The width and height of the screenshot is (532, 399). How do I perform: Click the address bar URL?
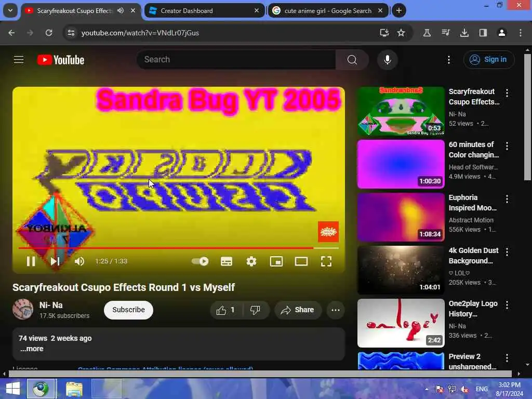tap(140, 33)
